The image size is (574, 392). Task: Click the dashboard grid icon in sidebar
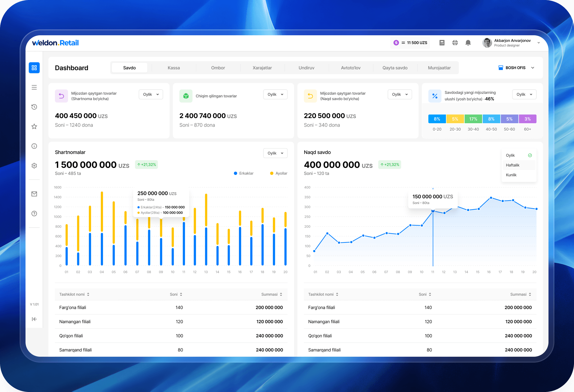34,68
